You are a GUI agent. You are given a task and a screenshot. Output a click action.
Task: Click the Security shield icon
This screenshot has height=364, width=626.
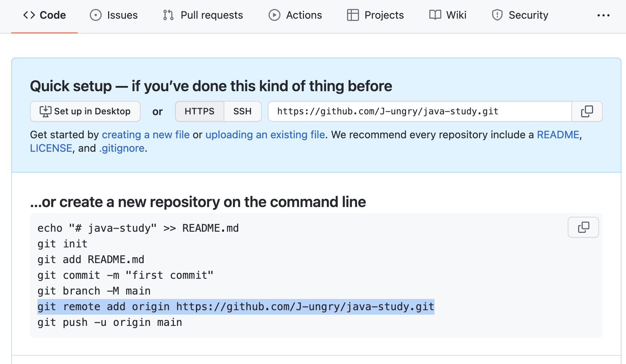pos(497,15)
